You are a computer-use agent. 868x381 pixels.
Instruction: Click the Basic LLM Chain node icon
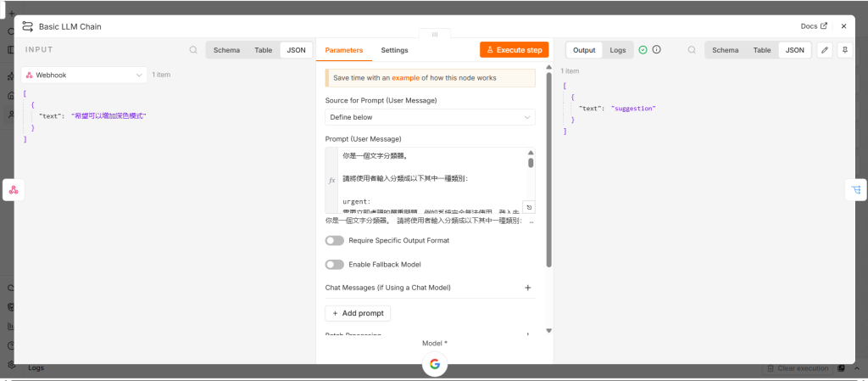pyautogui.click(x=28, y=26)
